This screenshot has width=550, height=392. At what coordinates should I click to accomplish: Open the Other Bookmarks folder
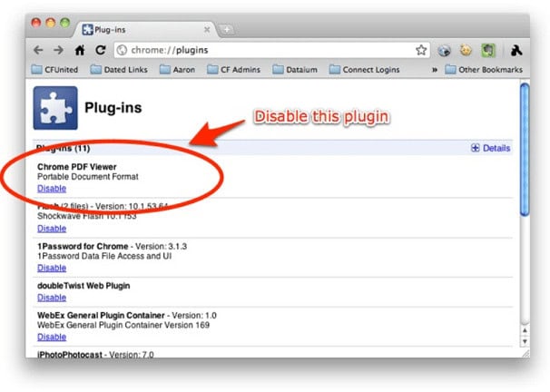point(484,70)
